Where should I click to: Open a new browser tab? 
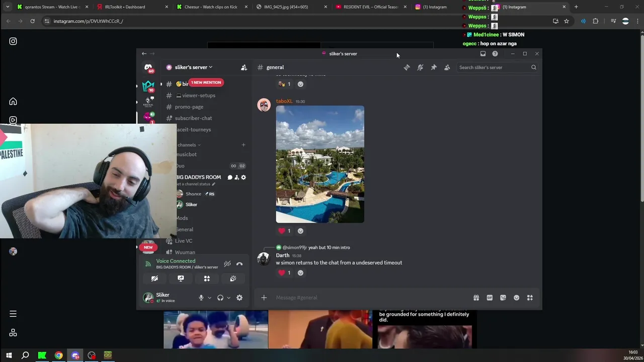click(576, 7)
